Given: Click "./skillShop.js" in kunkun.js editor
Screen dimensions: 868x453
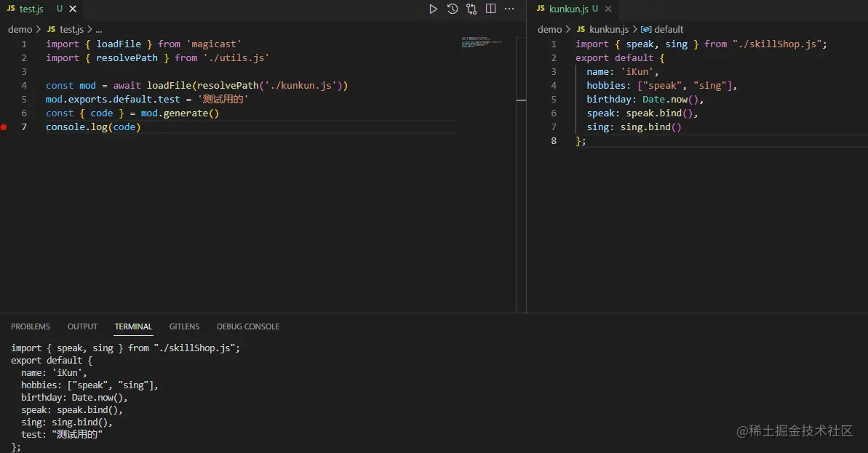Looking at the screenshot, I should [777, 44].
